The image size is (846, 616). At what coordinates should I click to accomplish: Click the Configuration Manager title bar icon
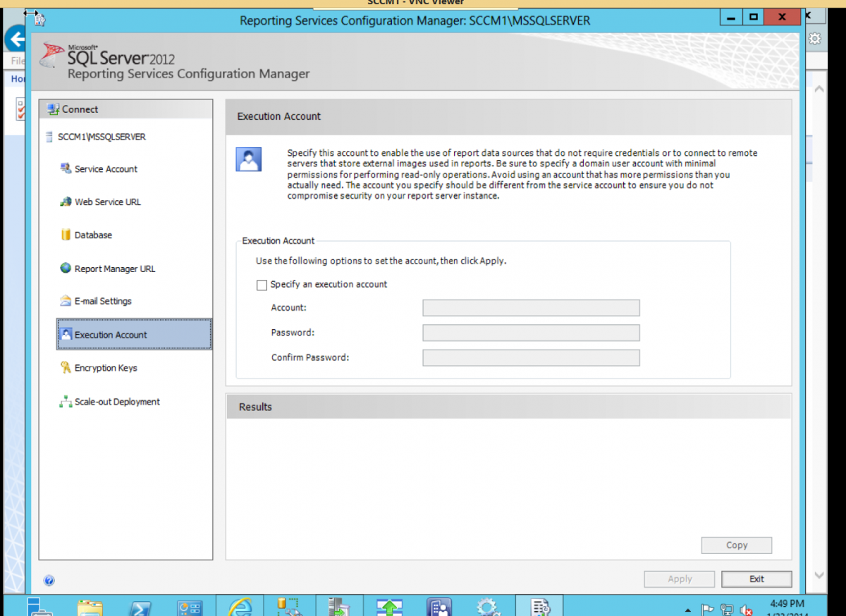[x=39, y=20]
